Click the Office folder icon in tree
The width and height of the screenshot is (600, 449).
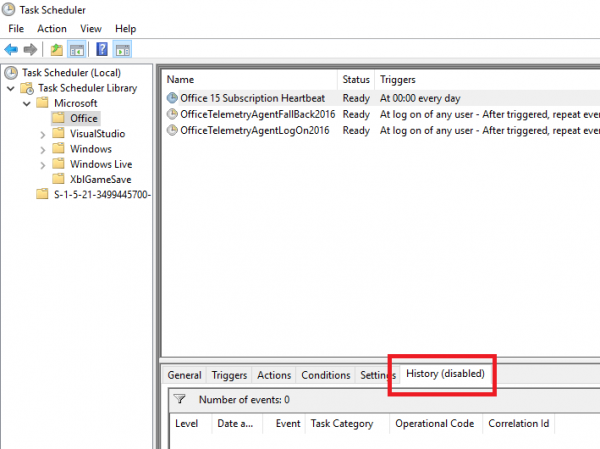58,118
